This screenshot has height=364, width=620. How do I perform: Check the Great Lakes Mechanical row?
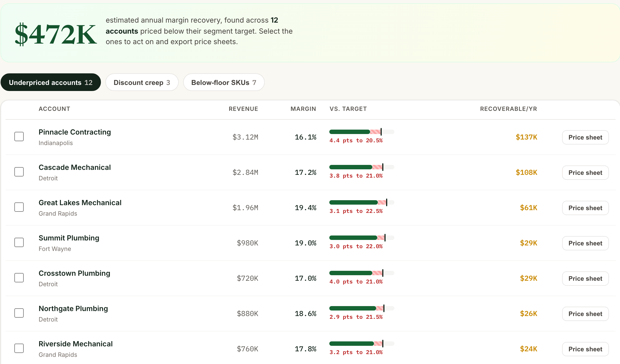point(19,207)
